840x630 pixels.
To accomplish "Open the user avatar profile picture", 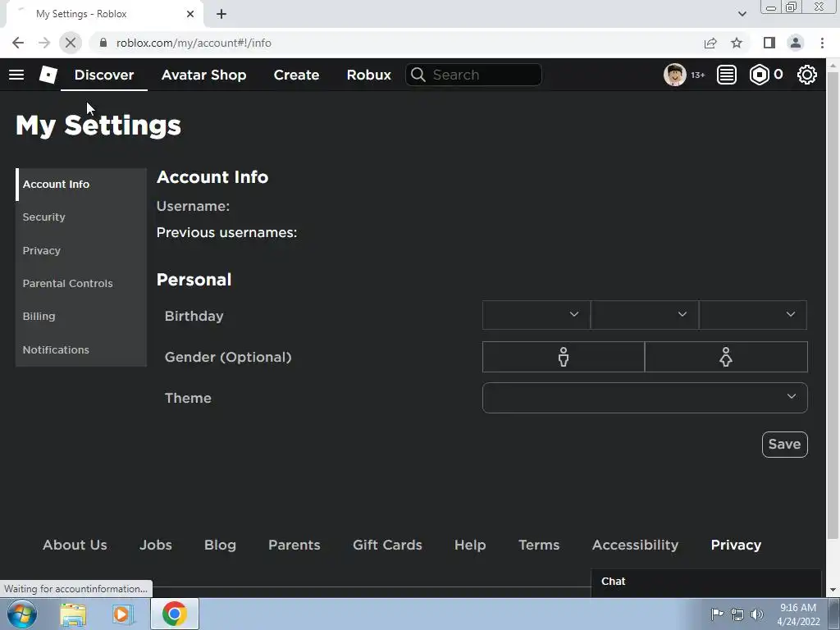I will point(674,75).
